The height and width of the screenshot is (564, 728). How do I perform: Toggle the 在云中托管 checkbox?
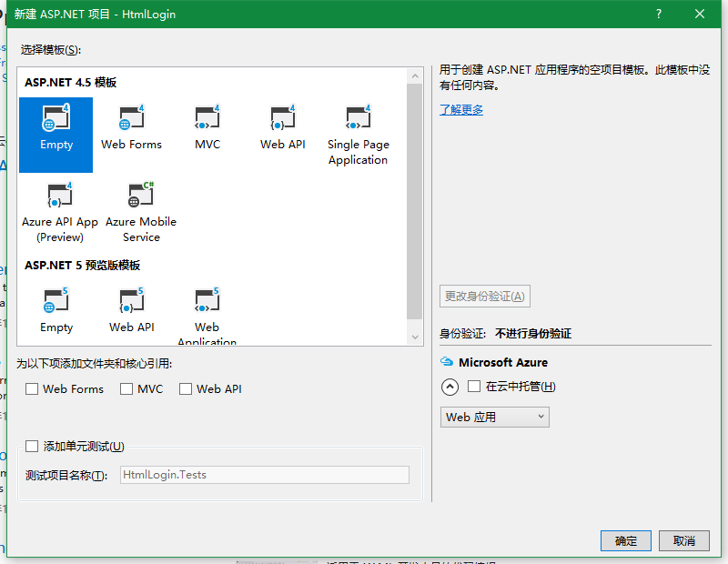474,387
